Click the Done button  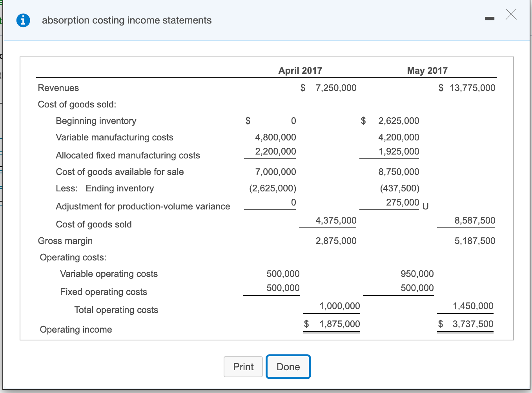click(x=288, y=367)
